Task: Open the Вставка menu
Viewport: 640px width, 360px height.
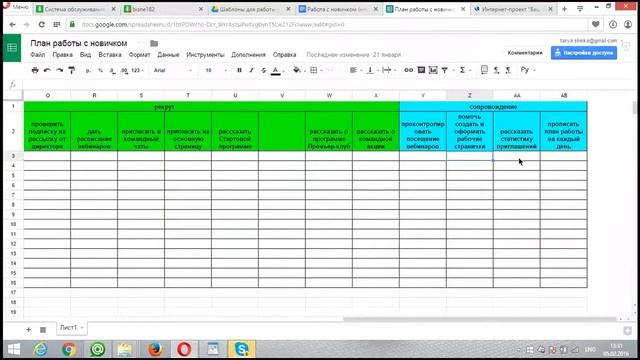Action: tap(110, 54)
